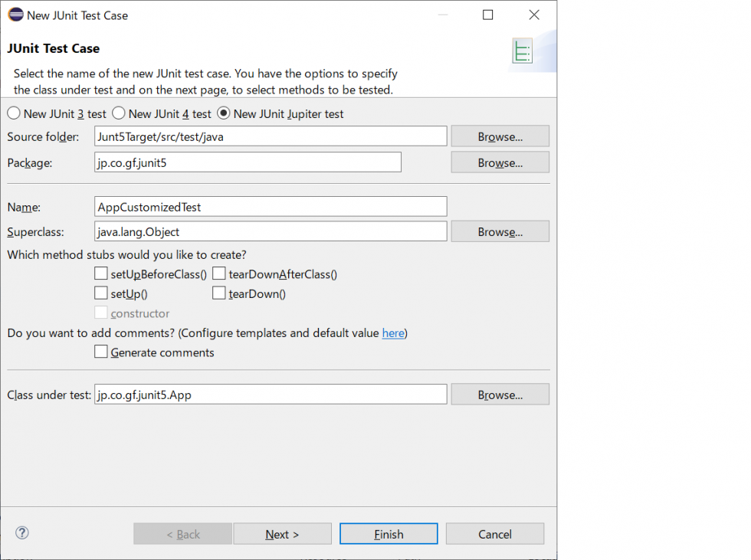Browse for the class under test
Image resolution: width=751 pixels, height=560 pixels.
pyautogui.click(x=500, y=394)
